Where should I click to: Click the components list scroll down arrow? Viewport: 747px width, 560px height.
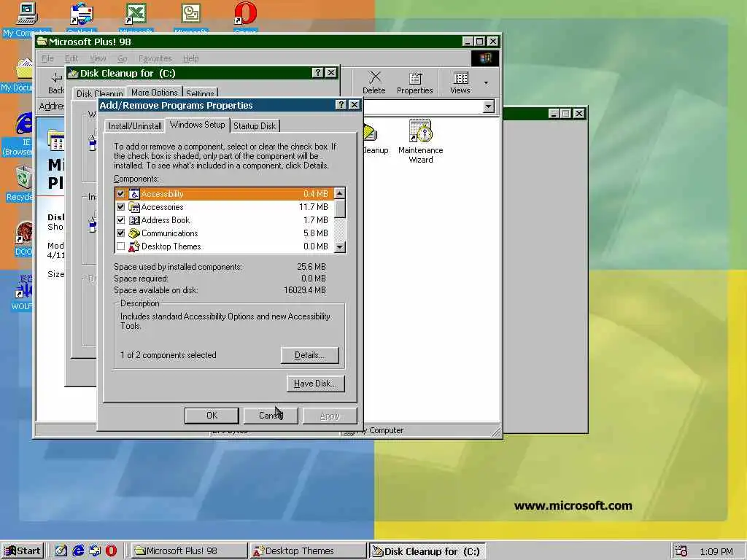(340, 246)
